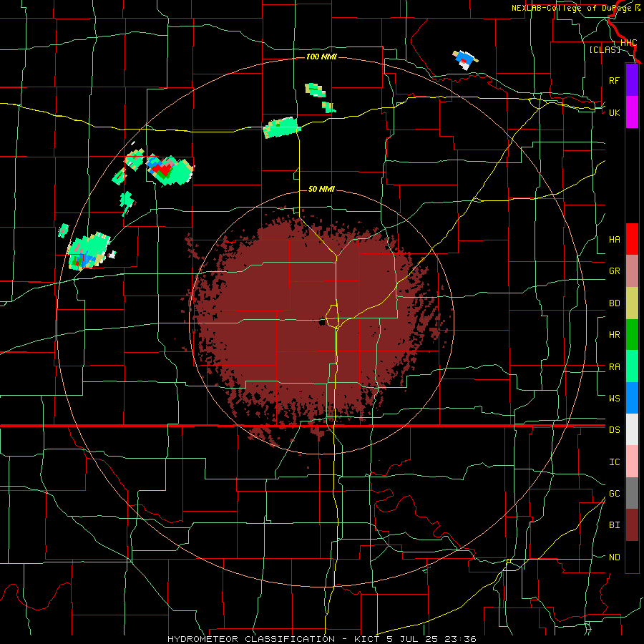The width and height of the screenshot is (644, 644).
Task: Click the RF legend label
Action: pyautogui.click(x=614, y=80)
